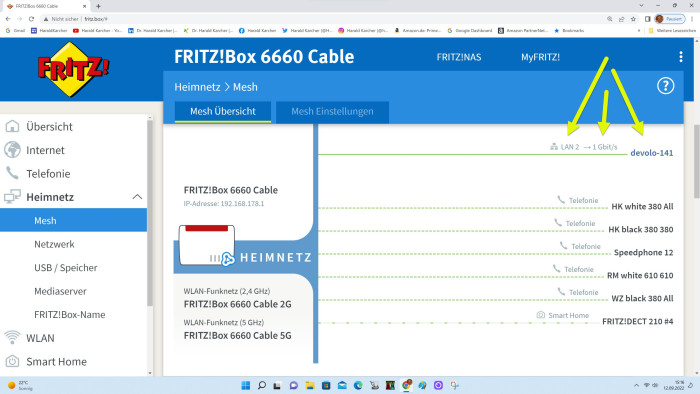Bookmark this page with the star
Screen dimensions: 700x394
tap(633, 19)
